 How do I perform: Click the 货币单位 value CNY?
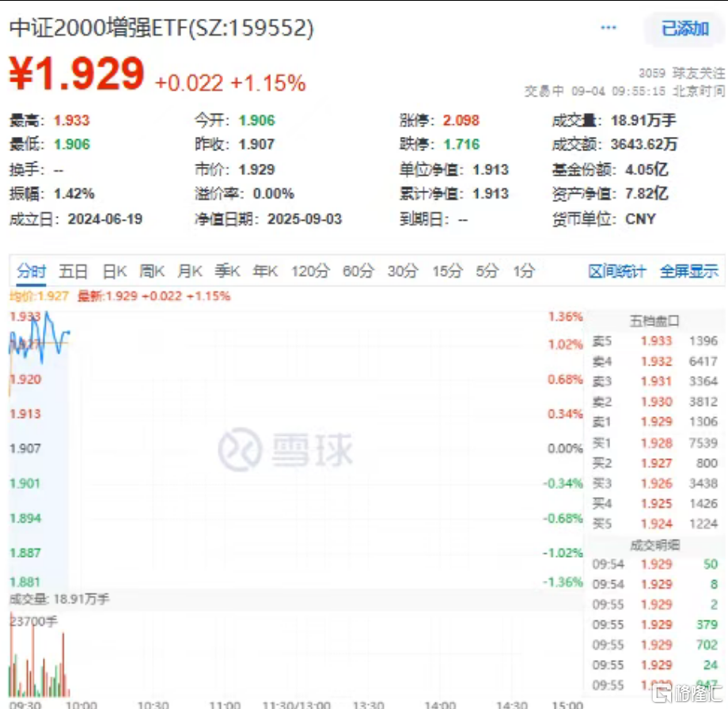640,218
